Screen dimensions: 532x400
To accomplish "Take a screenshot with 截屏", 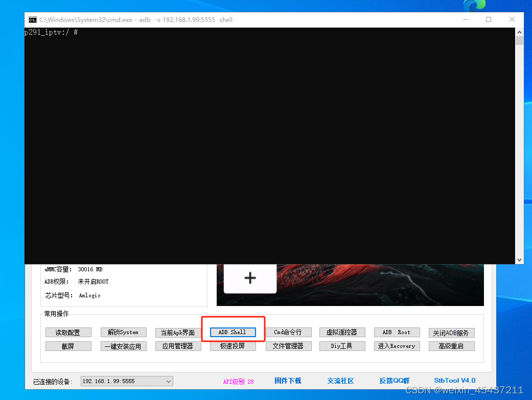I will coord(68,346).
